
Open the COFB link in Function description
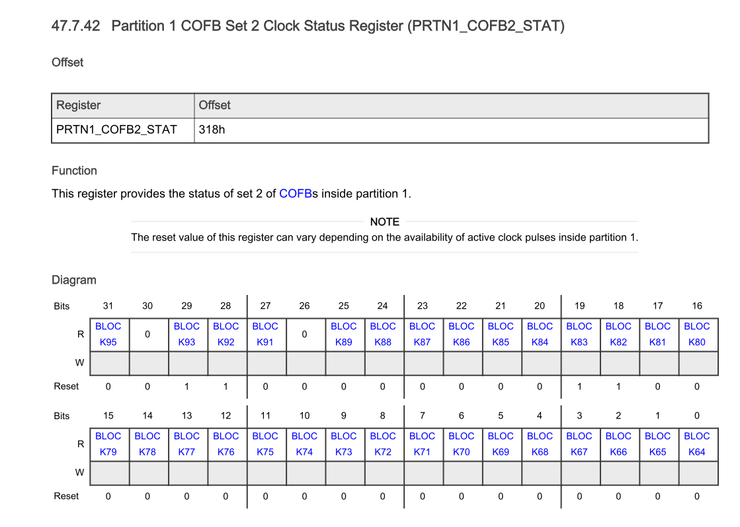click(295, 194)
